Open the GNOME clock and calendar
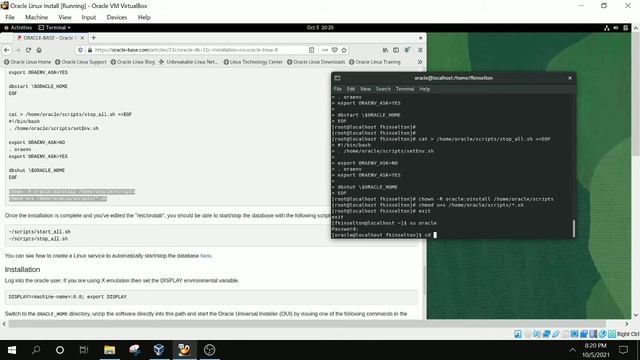 (x=320, y=28)
